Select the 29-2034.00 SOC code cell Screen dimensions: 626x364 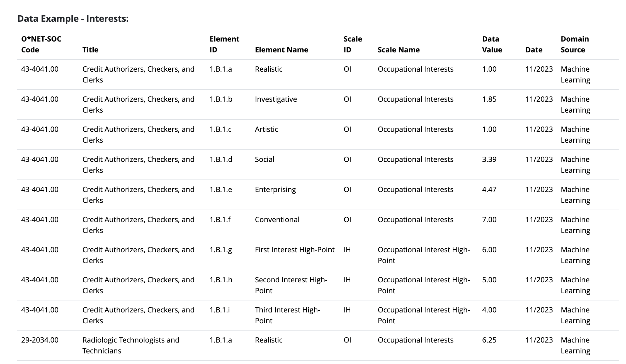[x=40, y=340]
